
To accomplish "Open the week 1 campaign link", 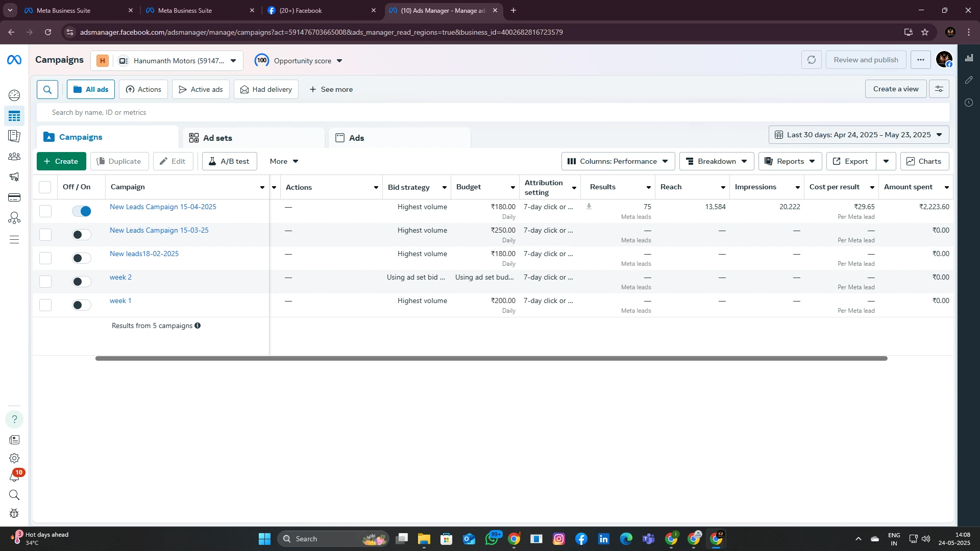I will pyautogui.click(x=120, y=300).
